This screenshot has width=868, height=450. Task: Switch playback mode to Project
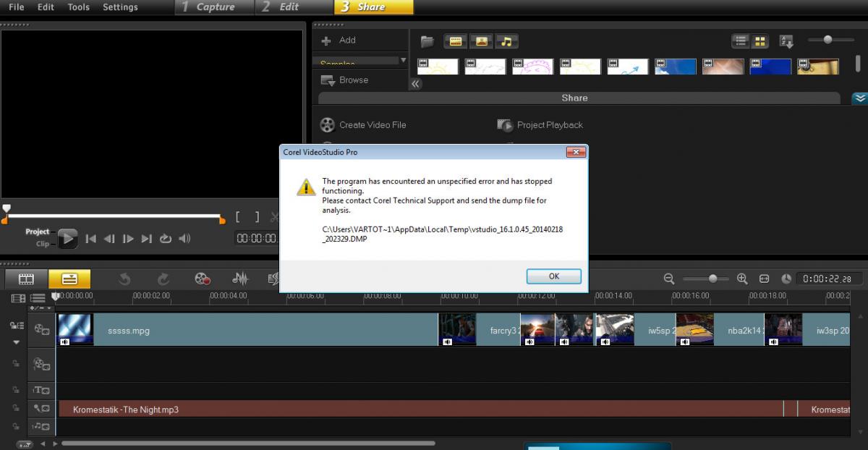point(38,232)
